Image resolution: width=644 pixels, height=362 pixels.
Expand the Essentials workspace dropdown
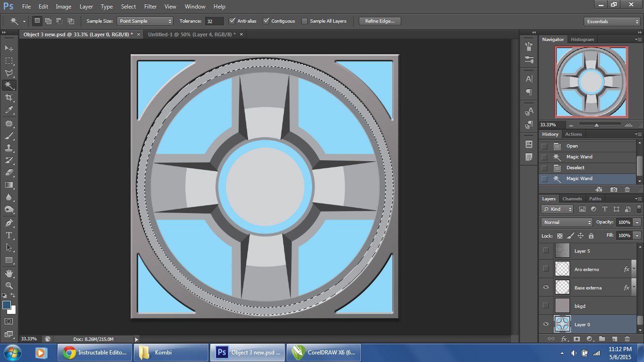(x=611, y=22)
